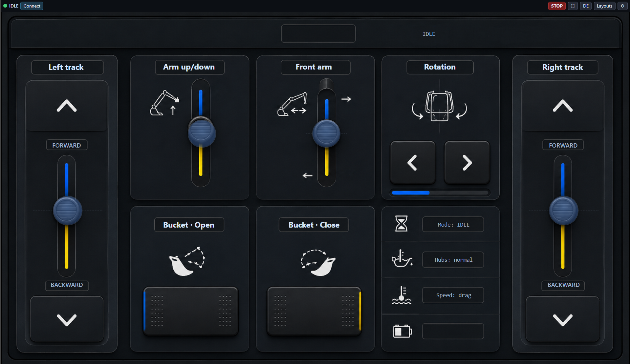The image size is (630, 364).
Task: Click the front arm extend icon
Action: [x=292, y=104]
